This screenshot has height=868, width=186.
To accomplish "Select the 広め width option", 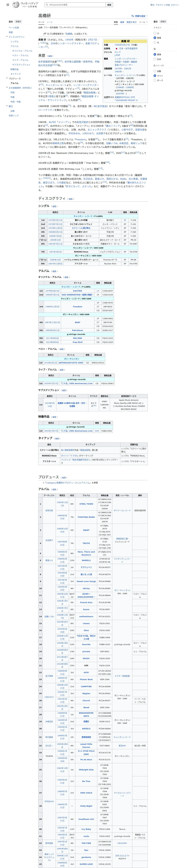I will [x=155, y=59].
